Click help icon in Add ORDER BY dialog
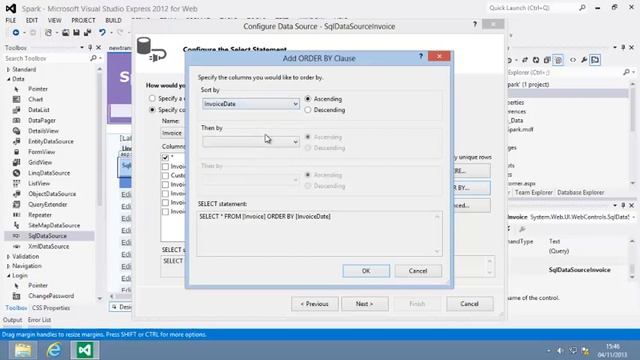 pyautogui.click(x=421, y=56)
